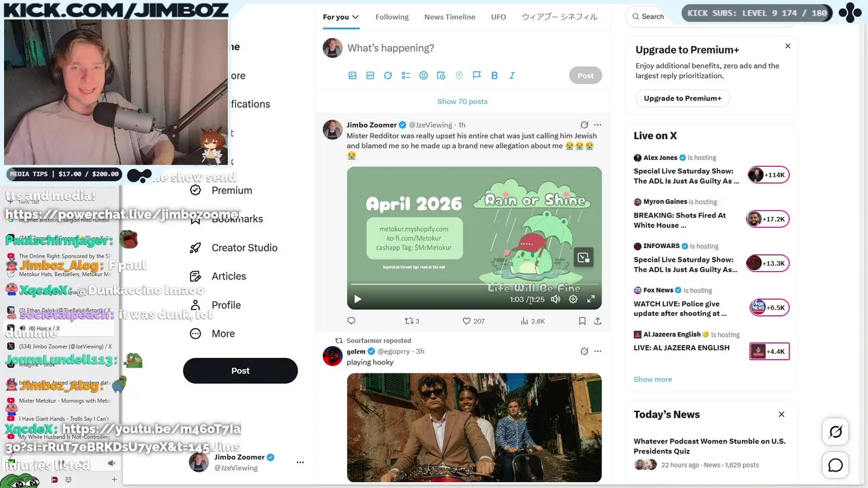The image size is (868, 488).
Task: Add a poll to post
Action: pos(406,75)
